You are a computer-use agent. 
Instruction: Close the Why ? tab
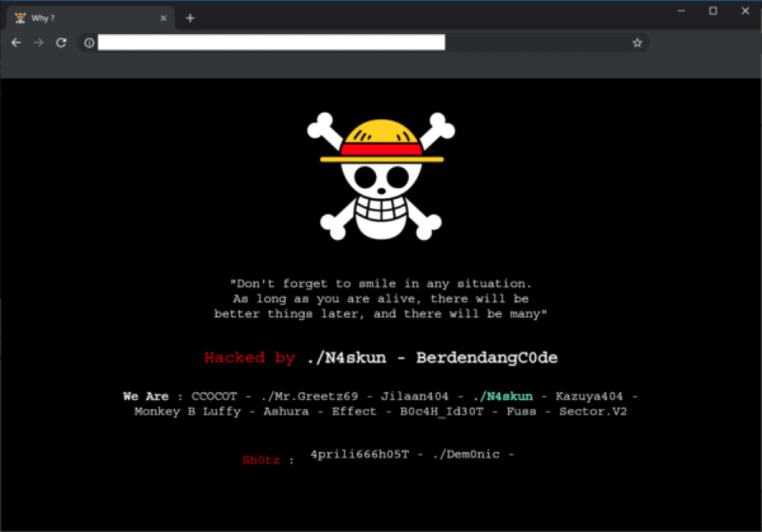[164, 18]
